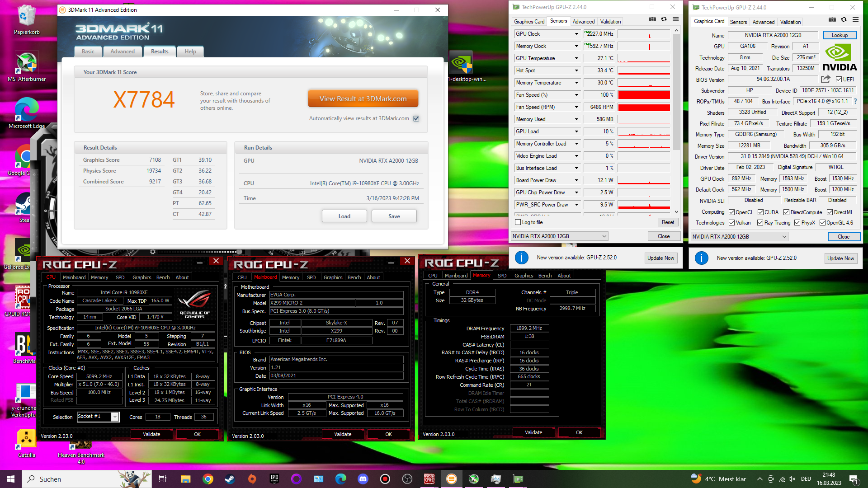Click the ROG CPU-Z taskbar icon
The image size is (868, 488).
pyautogui.click(x=429, y=479)
